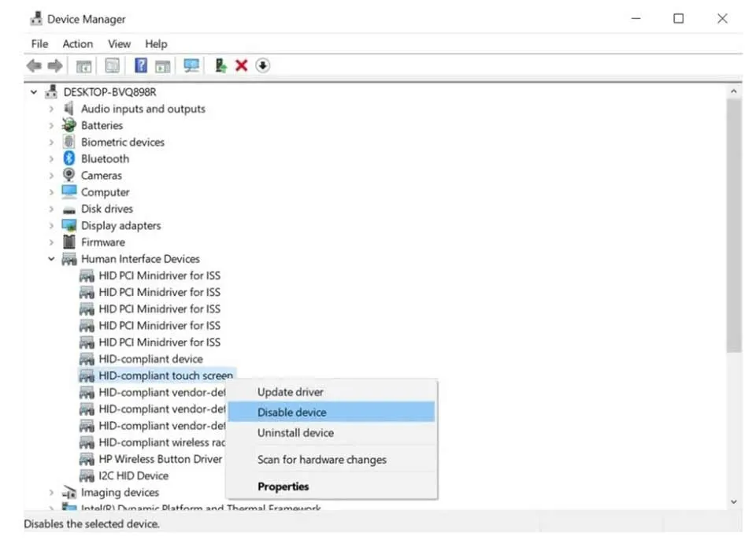
Task: Select the HP Wireless Button Driver entry
Action: pos(158,459)
